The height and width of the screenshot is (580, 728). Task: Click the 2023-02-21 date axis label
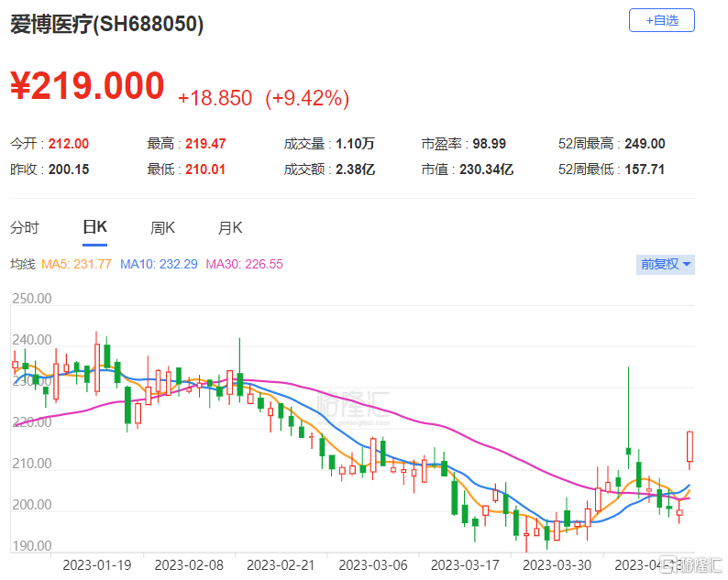pyautogui.click(x=281, y=565)
